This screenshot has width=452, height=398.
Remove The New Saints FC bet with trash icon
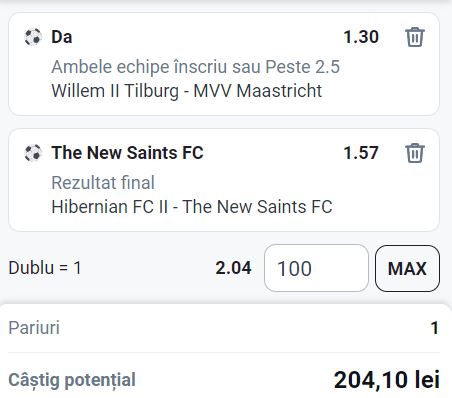point(415,153)
